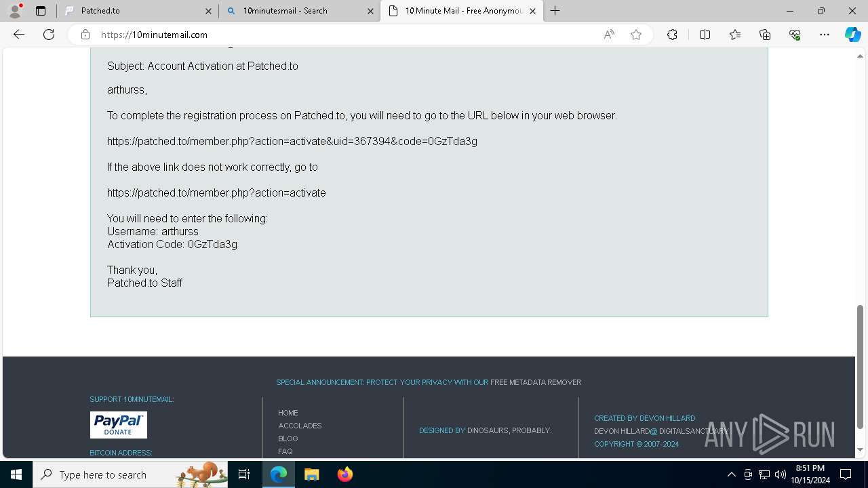Close the 10 Minute Mail tab

point(532,11)
